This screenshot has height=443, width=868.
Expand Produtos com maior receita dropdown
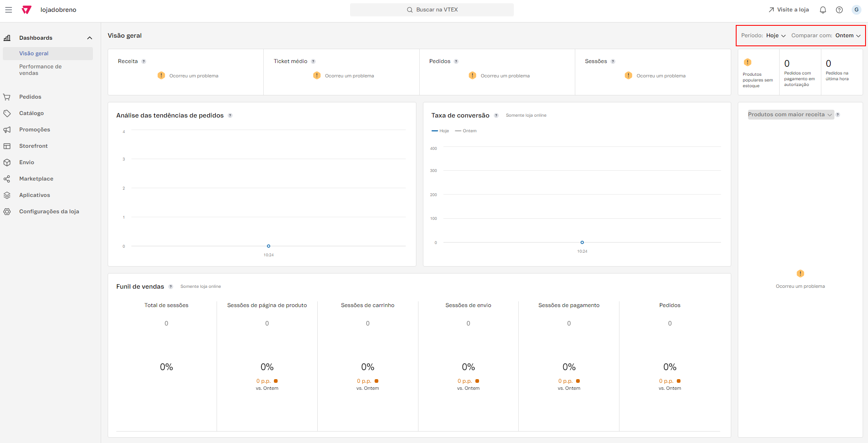790,115
